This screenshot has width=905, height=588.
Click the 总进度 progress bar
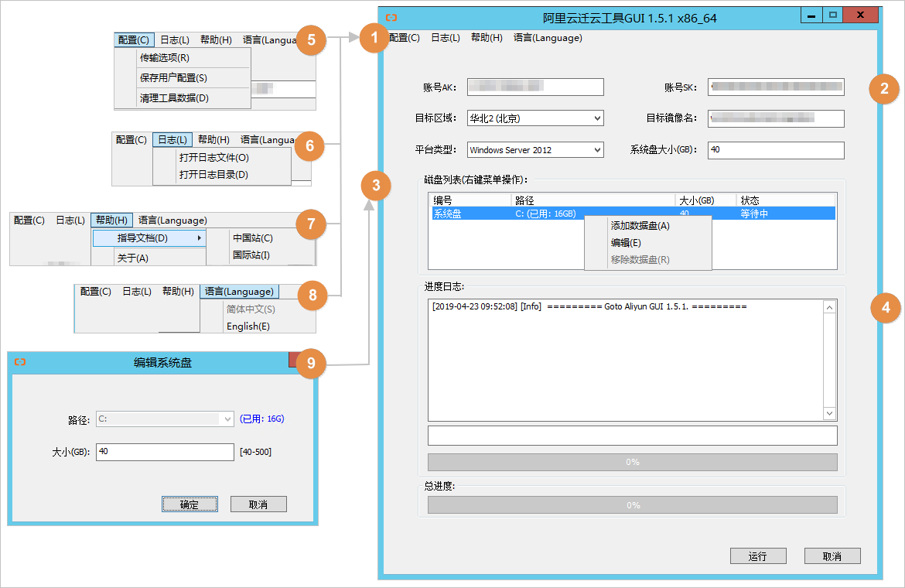[x=633, y=505]
